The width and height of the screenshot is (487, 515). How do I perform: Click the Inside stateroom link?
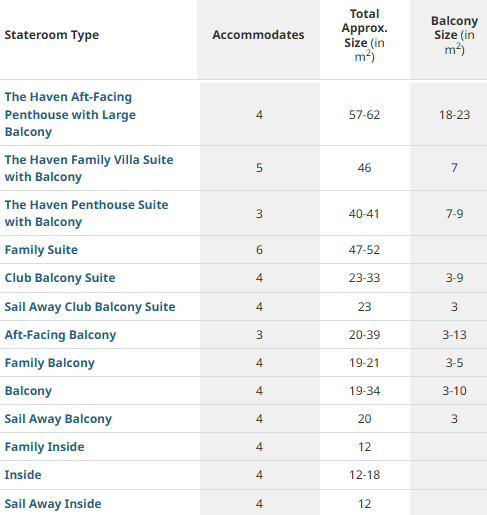click(x=23, y=475)
